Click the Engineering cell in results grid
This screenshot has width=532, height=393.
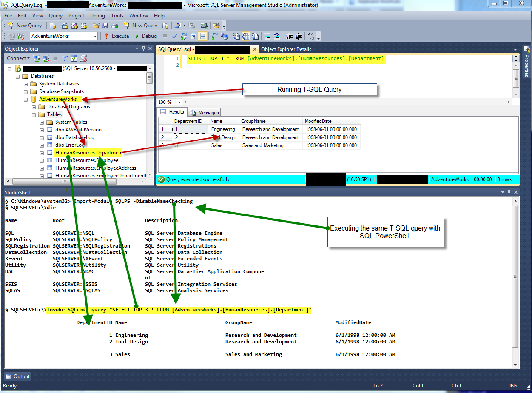click(x=223, y=129)
